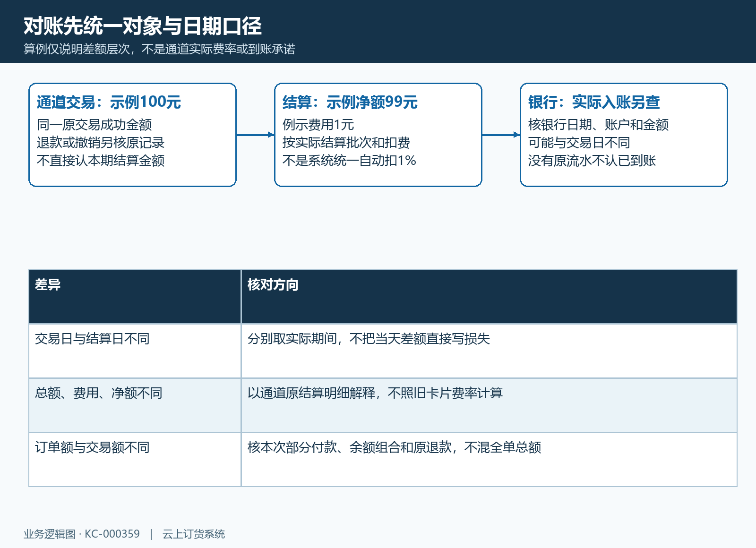Select the cell '总额、费用、净额不同'
The image size is (756, 548).
pos(135,405)
